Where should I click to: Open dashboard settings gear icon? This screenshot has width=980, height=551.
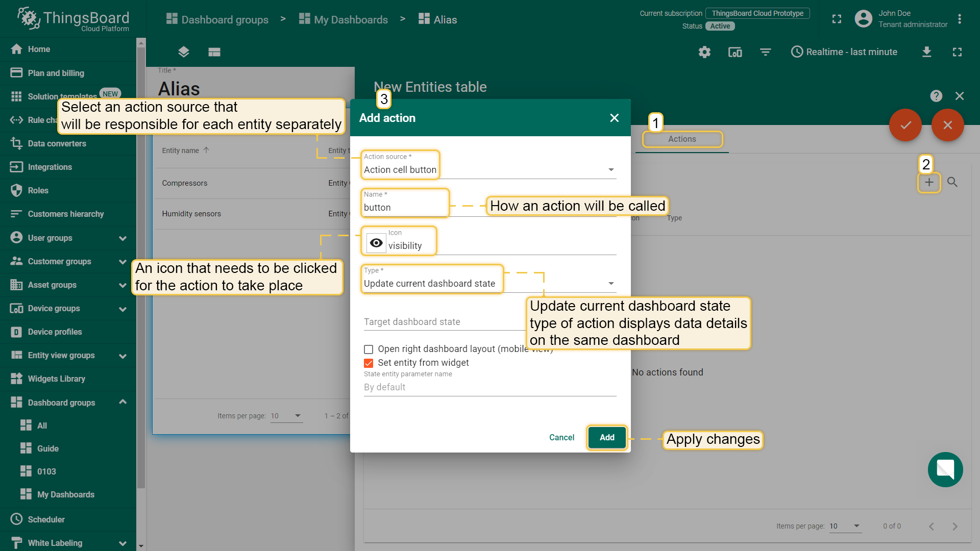[x=704, y=52]
